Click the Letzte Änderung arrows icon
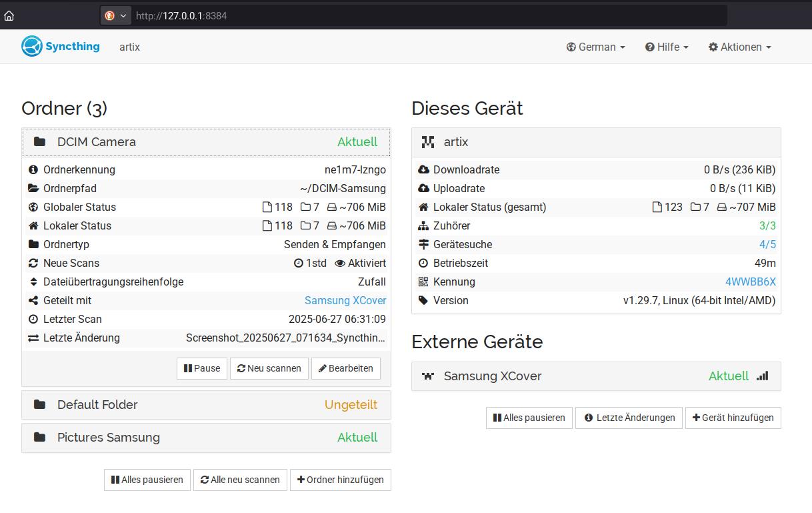This screenshot has width=812, height=513. click(33, 338)
